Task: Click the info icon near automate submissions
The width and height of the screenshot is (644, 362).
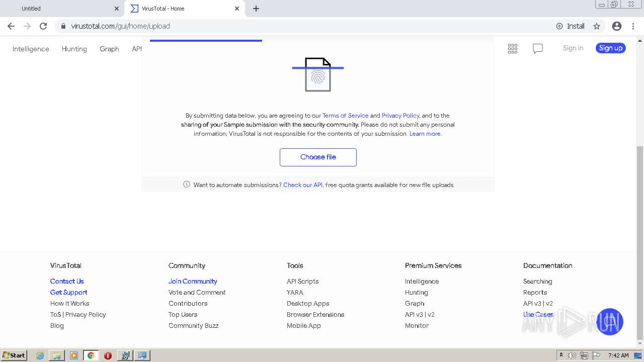Action: 187,185
